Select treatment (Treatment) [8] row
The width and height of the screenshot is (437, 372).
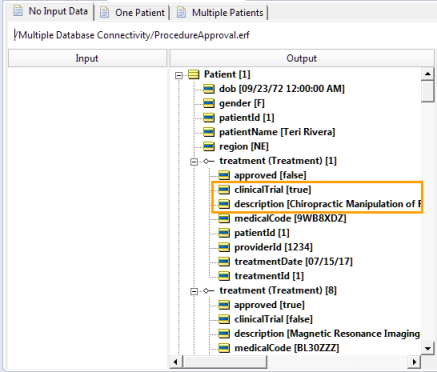(x=278, y=290)
